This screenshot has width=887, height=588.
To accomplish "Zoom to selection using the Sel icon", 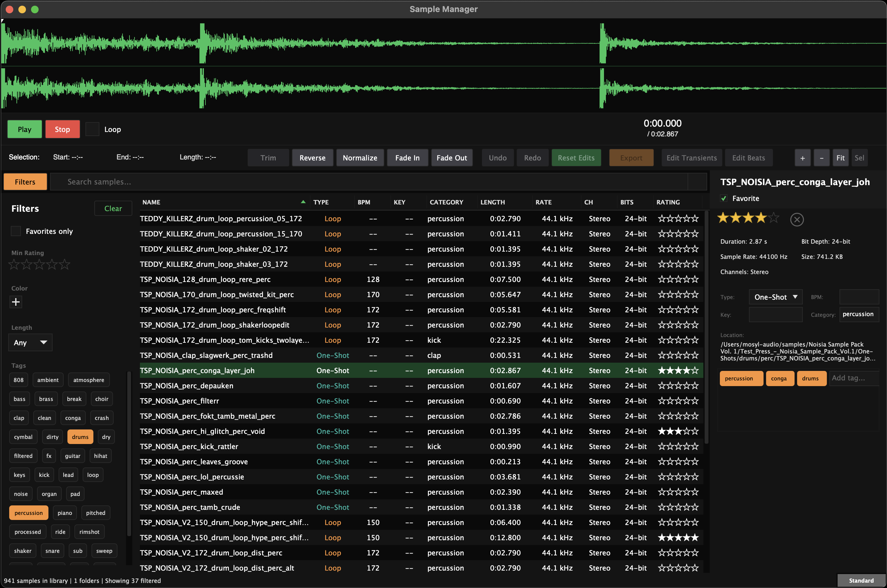I will (x=860, y=158).
